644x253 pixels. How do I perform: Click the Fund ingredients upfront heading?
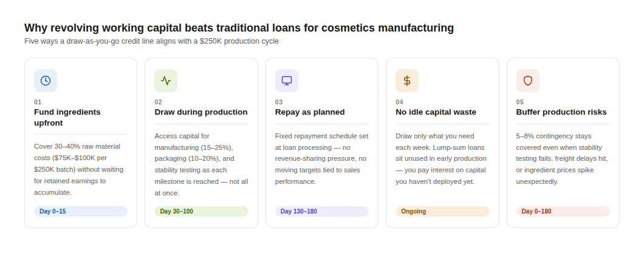(67, 117)
